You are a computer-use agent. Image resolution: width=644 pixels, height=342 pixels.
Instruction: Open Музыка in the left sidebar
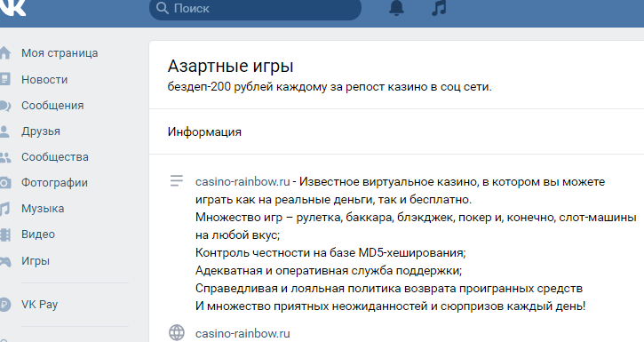(x=43, y=209)
